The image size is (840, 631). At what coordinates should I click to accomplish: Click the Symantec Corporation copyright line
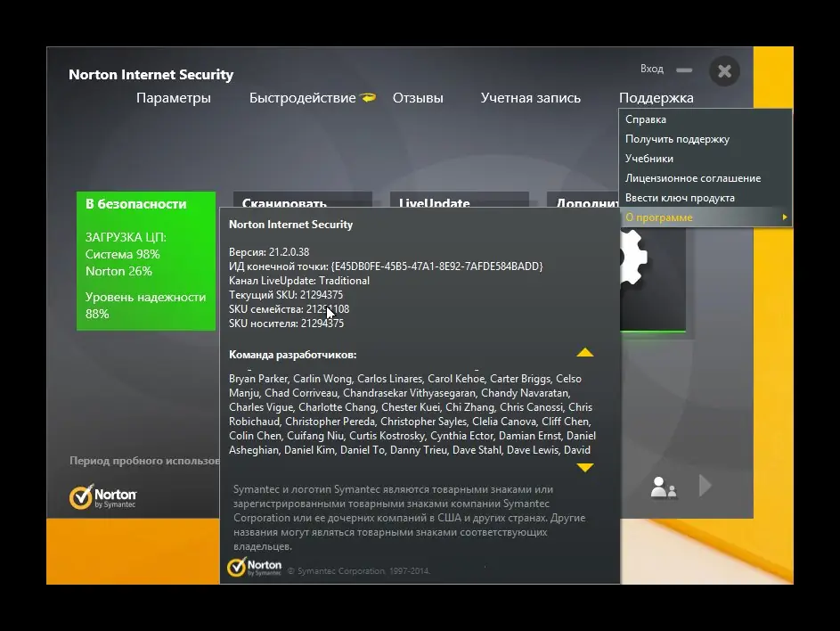(358, 571)
